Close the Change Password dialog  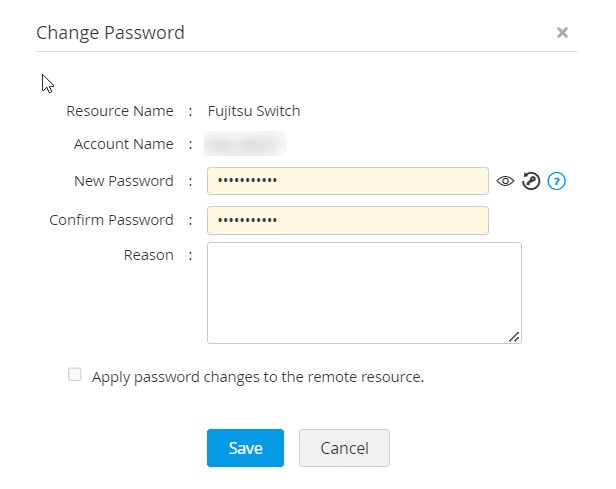pos(562,33)
